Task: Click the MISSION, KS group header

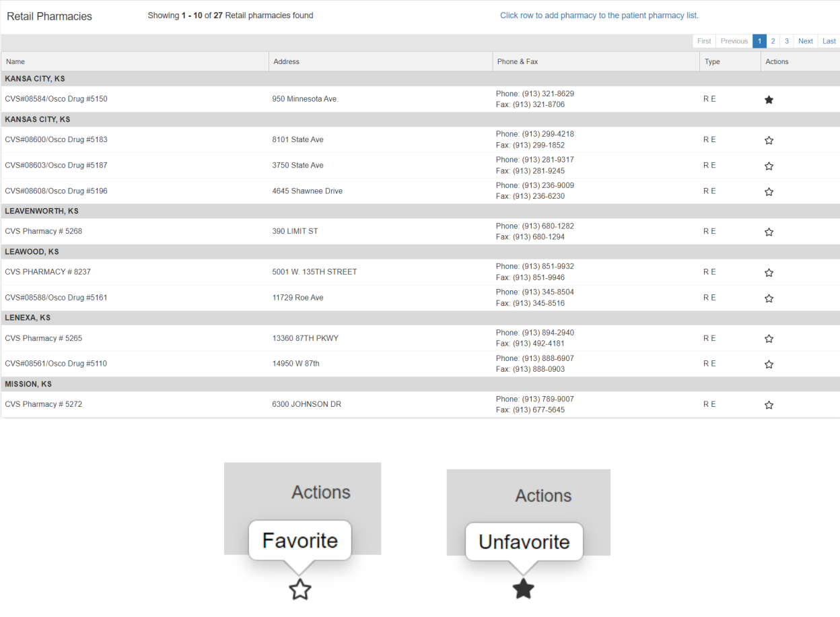Action: [x=420, y=384]
